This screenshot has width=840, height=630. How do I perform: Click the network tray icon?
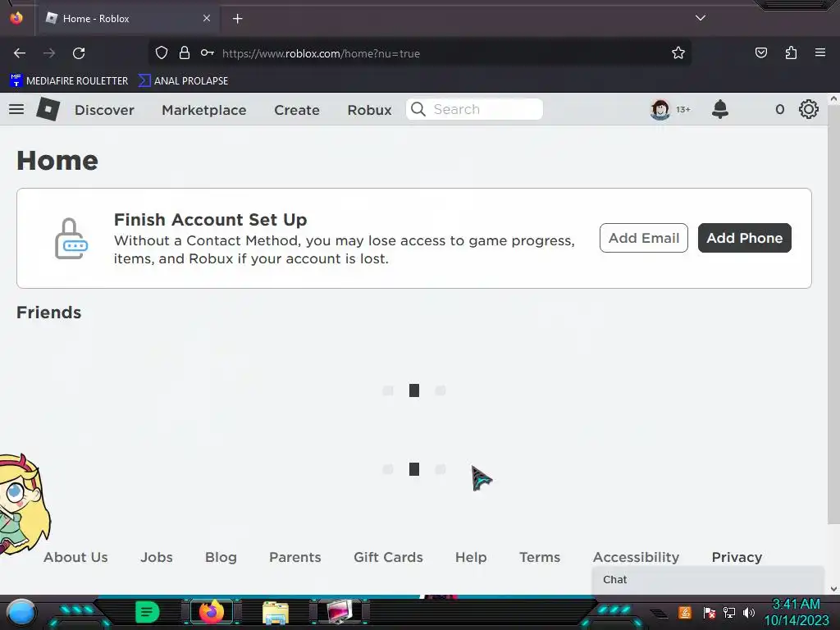pyautogui.click(x=728, y=613)
